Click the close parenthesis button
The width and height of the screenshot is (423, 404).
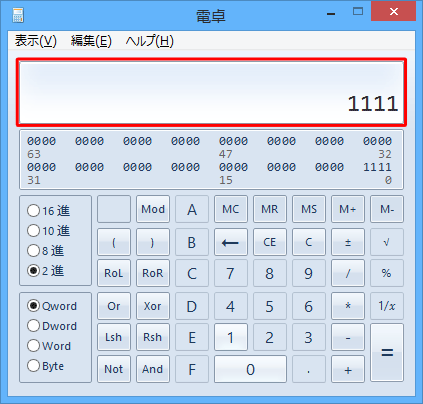pyautogui.click(x=153, y=242)
